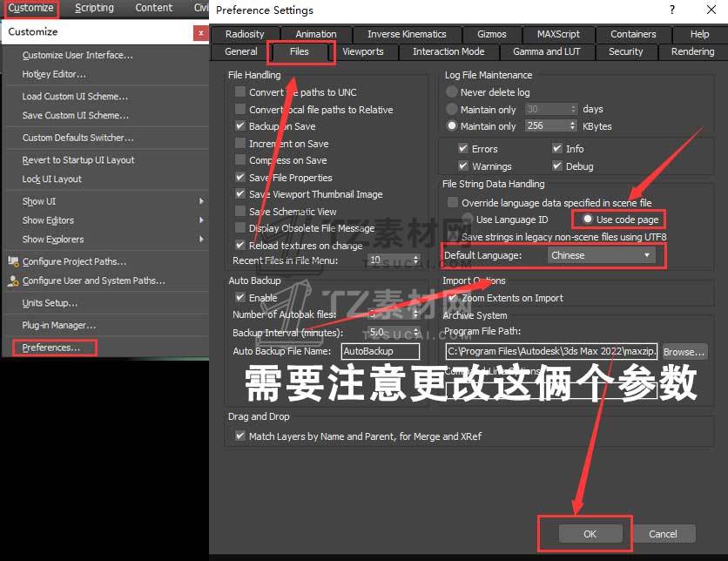Open the Default Language dropdown
This screenshot has width=728, height=561.
[601, 255]
